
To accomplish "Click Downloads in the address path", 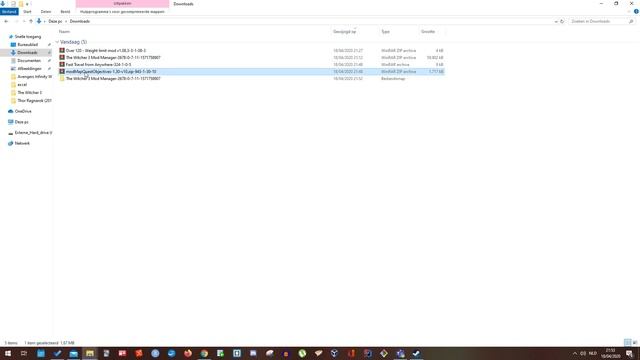I will tap(80, 21).
